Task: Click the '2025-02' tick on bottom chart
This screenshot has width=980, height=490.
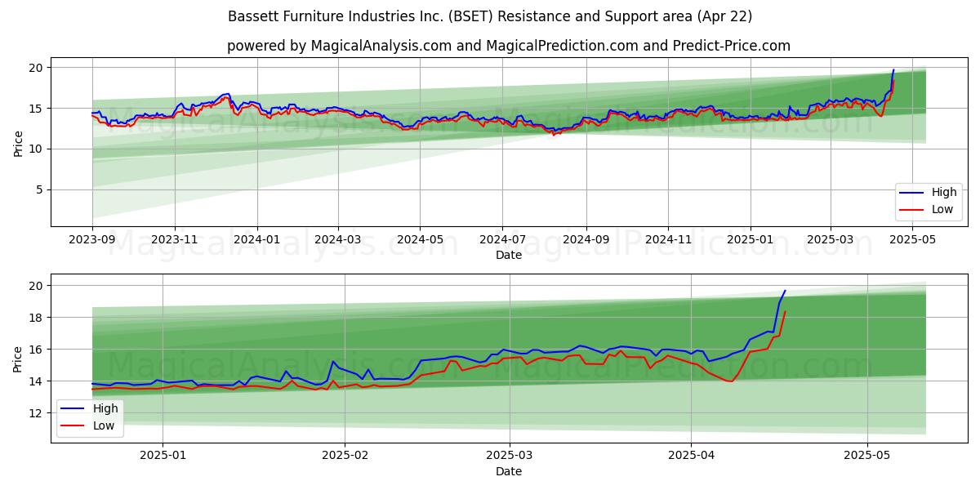Action: pos(345,457)
